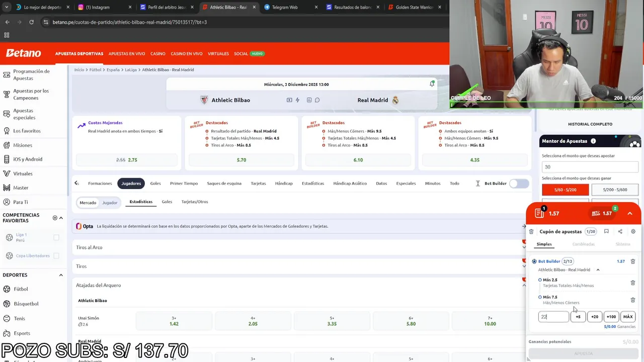This screenshot has height=362, width=644.
Task: Check the Copa Libertadores checkbox
Action: pyautogui.click(x=56, y=255)
